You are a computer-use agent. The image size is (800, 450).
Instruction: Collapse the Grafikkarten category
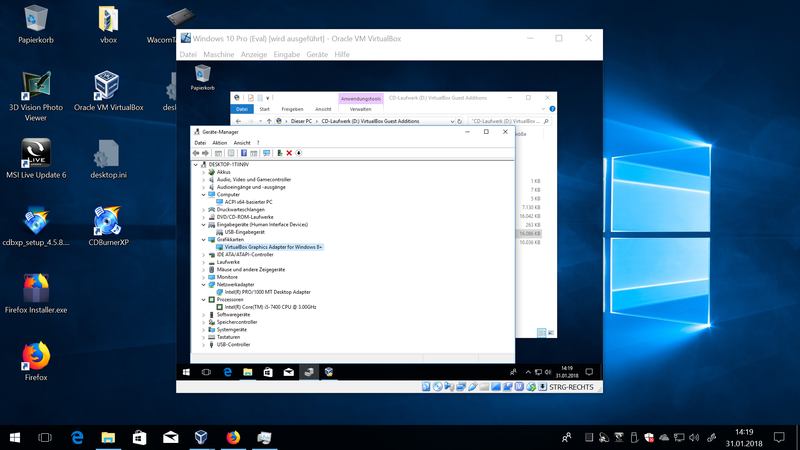[x=204, y=240]
